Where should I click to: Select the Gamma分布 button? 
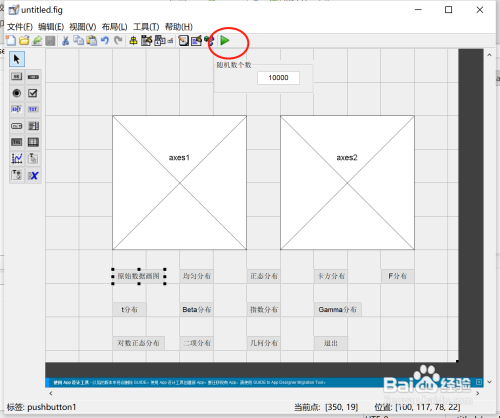pos(338,310)
